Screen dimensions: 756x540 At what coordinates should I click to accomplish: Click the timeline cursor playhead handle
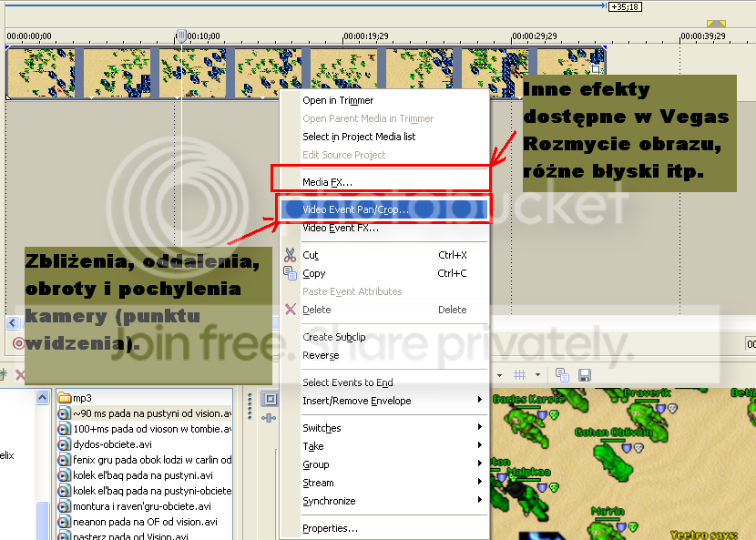181,36
